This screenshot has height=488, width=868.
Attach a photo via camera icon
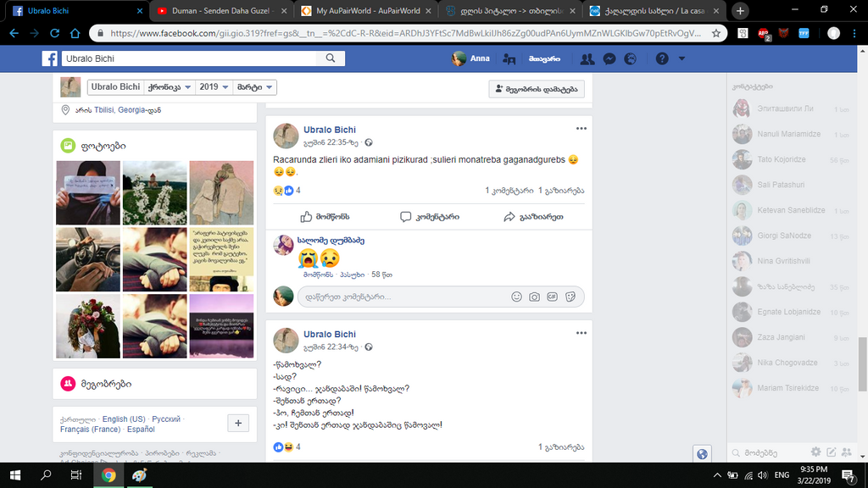click(534, 297)
